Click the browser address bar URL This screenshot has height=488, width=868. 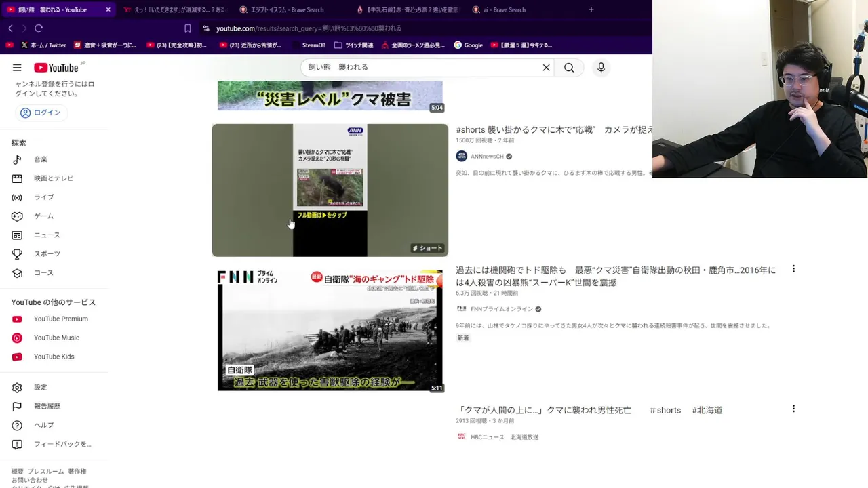click(x=309, y=28)
